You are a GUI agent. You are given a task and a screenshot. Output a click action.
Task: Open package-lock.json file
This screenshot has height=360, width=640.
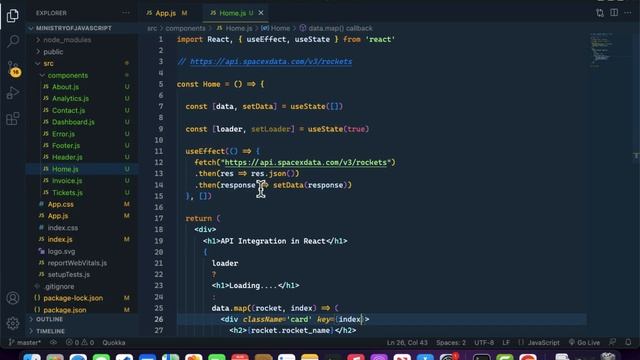coord(73,298)
